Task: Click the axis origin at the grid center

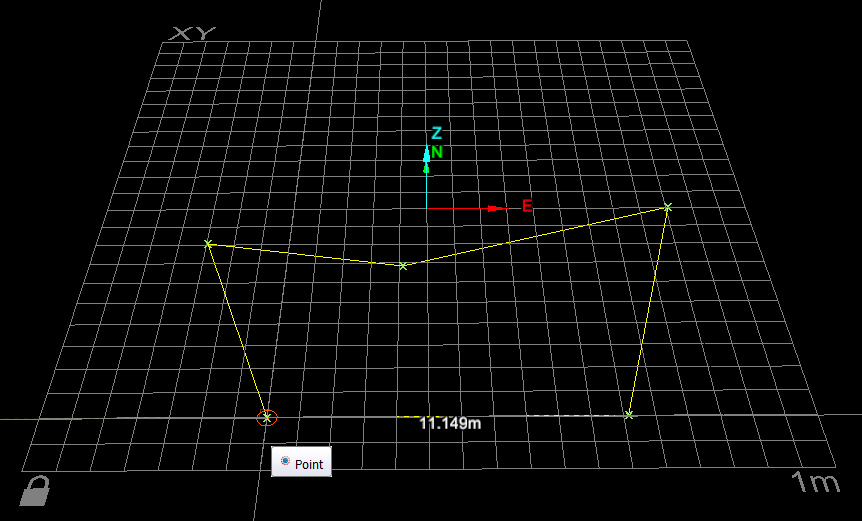Action: (x=427, y=208)
